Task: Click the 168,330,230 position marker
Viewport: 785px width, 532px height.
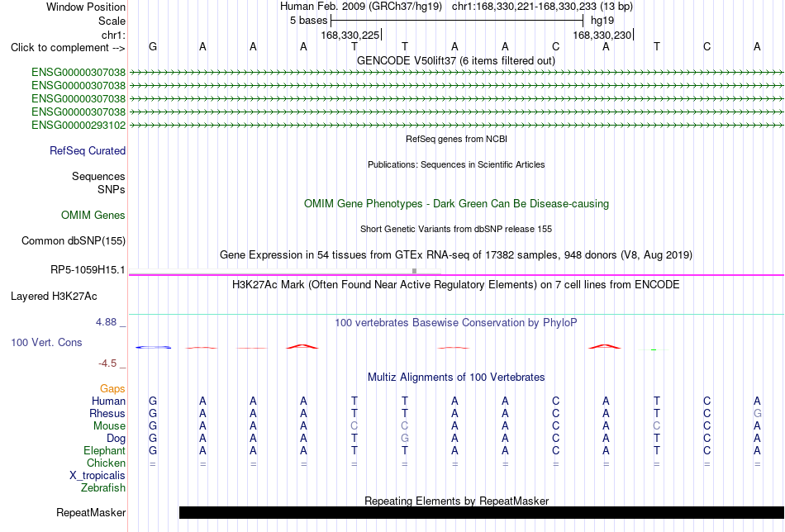Action: point(602,36)
